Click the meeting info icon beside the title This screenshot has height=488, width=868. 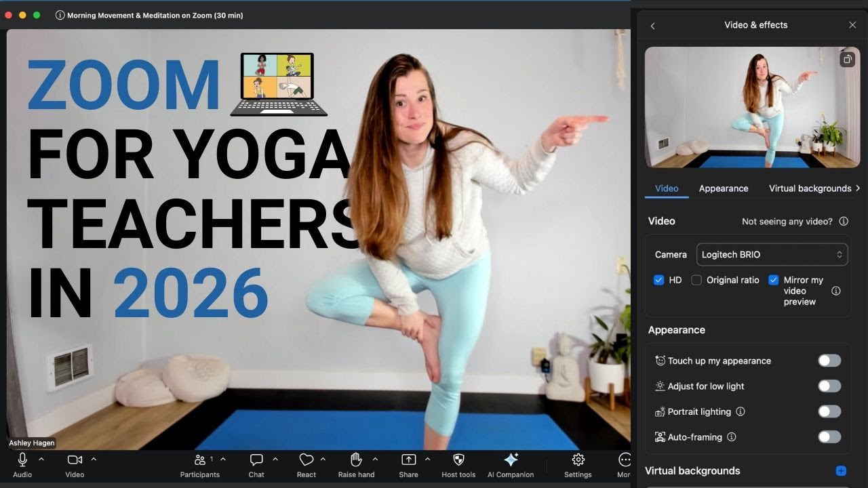pyautogui.click(x=60, y=15)
